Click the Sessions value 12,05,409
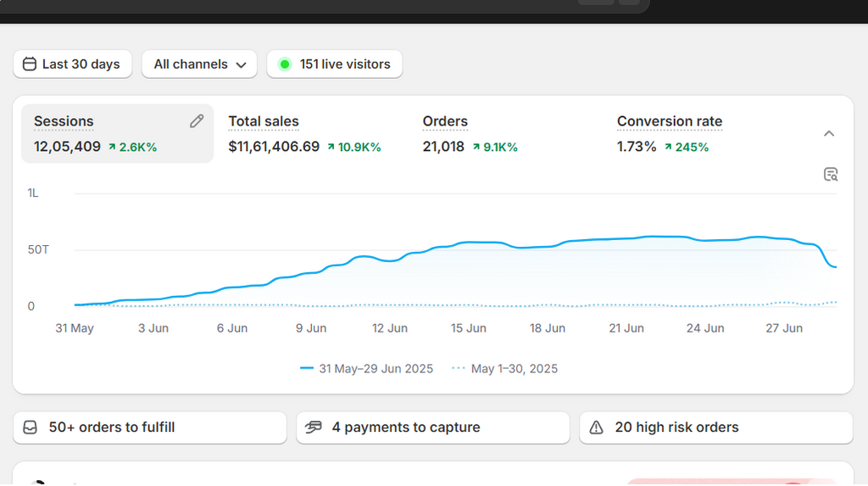This screenshot has height=486, width=868. pyautogui.click(x=67, y=147)
